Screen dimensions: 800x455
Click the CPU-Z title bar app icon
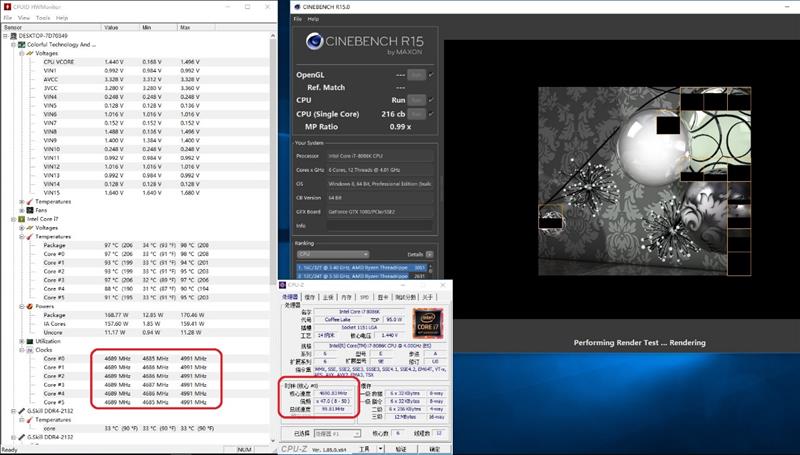pos(283,285)
